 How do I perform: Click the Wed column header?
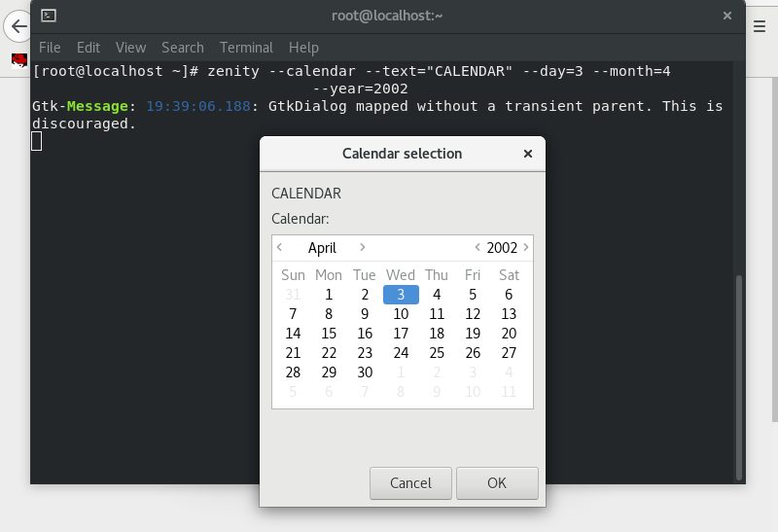tap(401, 275)
